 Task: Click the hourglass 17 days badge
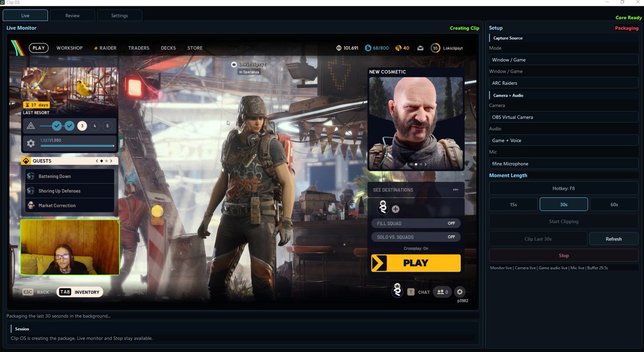point(36,105)
